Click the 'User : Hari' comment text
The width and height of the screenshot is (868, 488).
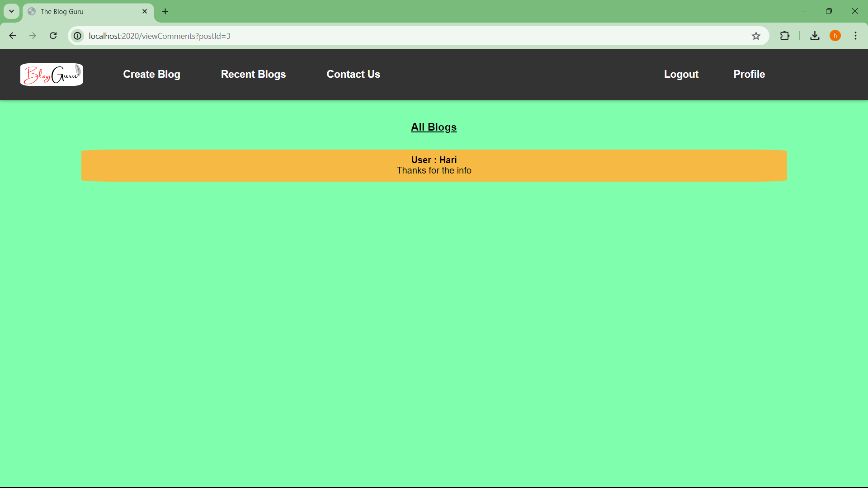434,160
